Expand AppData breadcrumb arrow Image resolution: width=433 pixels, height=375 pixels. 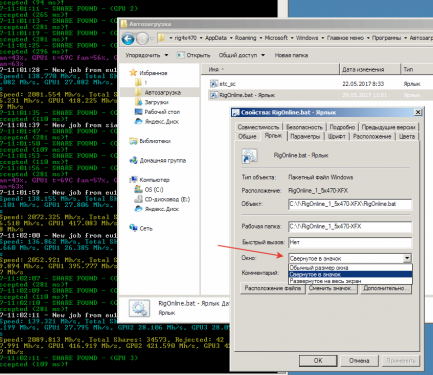pos(231,38)
